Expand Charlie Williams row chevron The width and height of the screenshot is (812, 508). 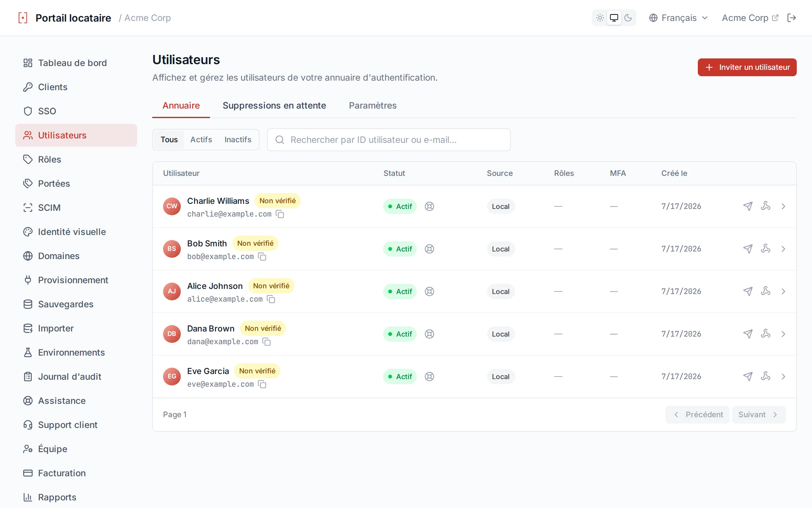click(783, 206)
